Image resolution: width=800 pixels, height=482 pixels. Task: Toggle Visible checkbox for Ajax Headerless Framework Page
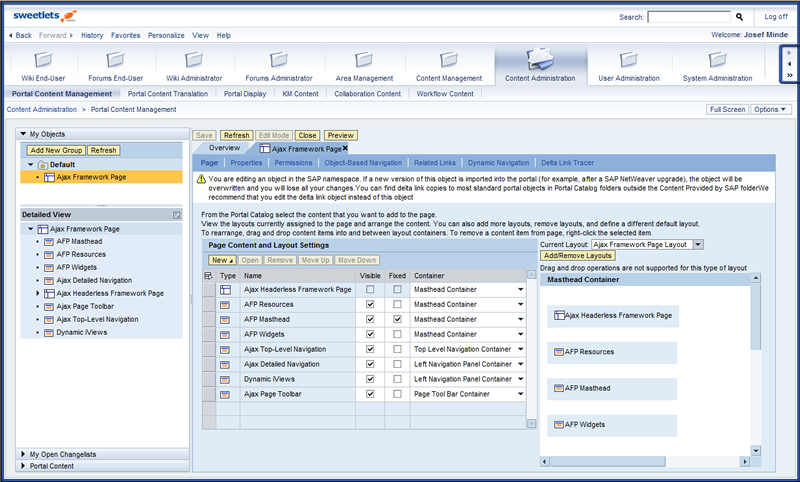pyautogui.click(x=370, y=289)
